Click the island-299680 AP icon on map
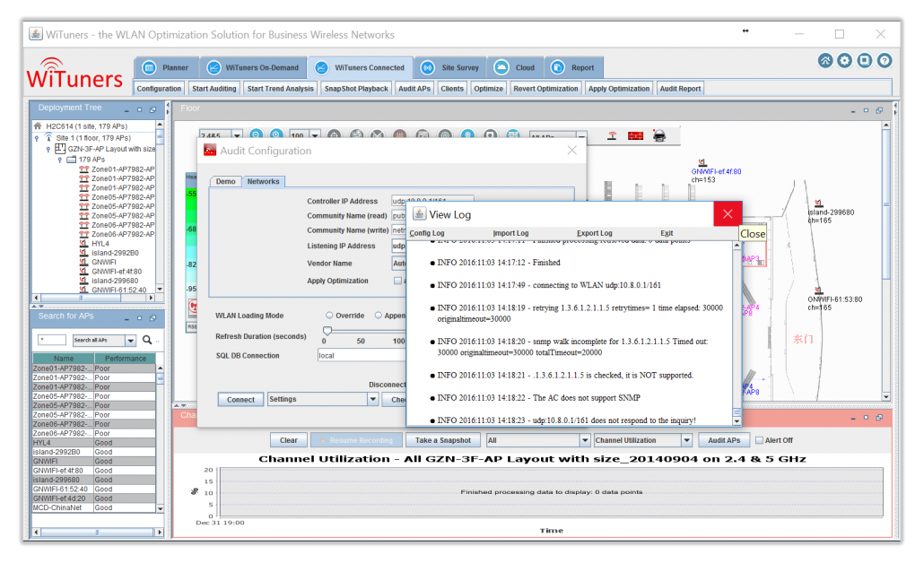 coord(818,204)
